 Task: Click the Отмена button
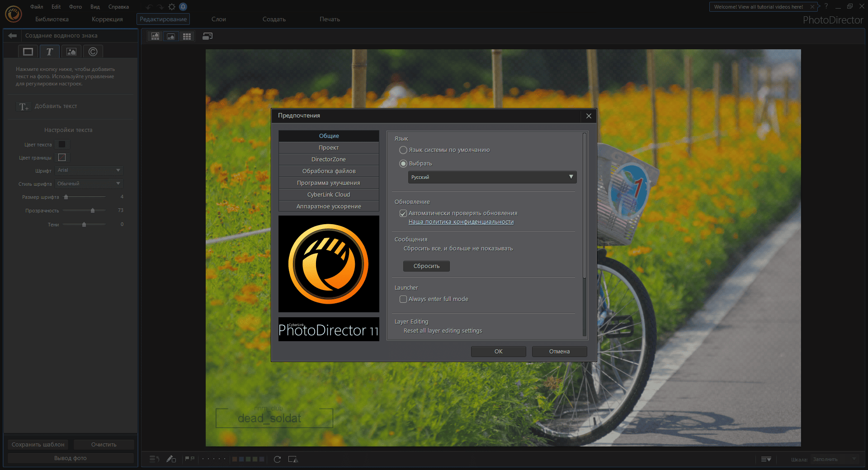pyautogui.click(x=560, y=352)
